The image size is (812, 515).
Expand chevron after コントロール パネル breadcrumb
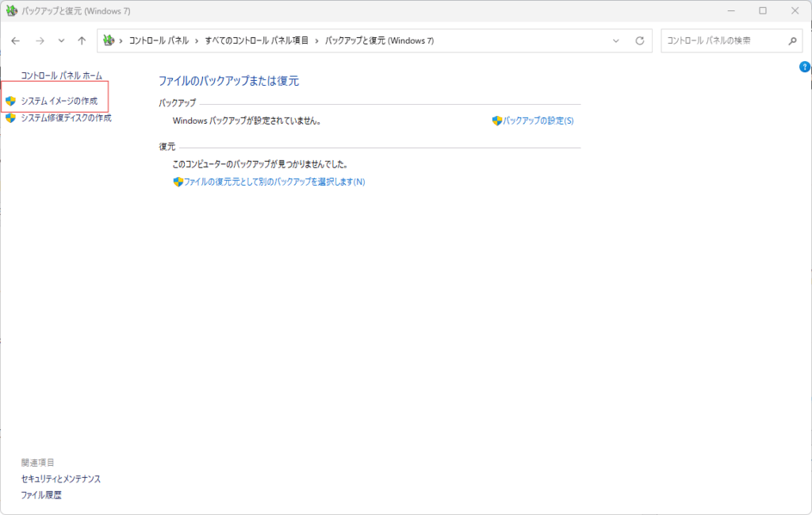coord(197,41)
